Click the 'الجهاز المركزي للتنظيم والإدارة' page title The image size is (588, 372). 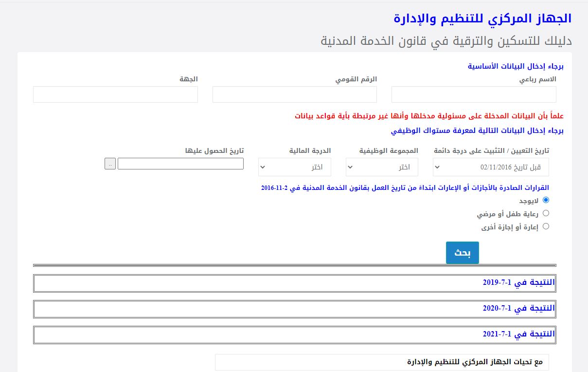pyautogui.click(x=482, y=19)
